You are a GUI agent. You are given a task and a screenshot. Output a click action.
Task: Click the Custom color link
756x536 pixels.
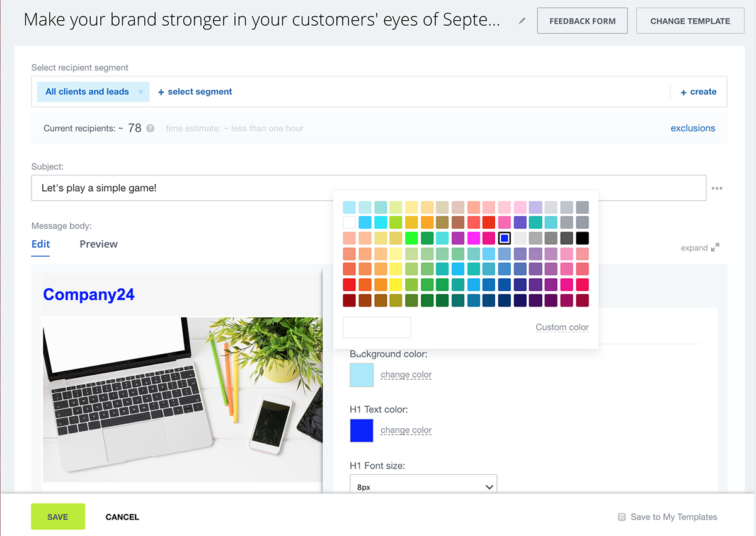562,327
